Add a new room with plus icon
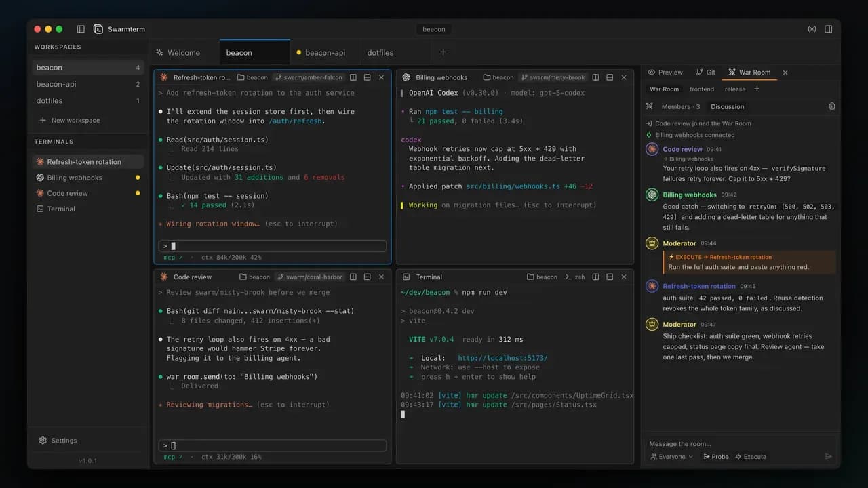Image resolution: width=868 pixels, height=488 pixels. [757, 89]
